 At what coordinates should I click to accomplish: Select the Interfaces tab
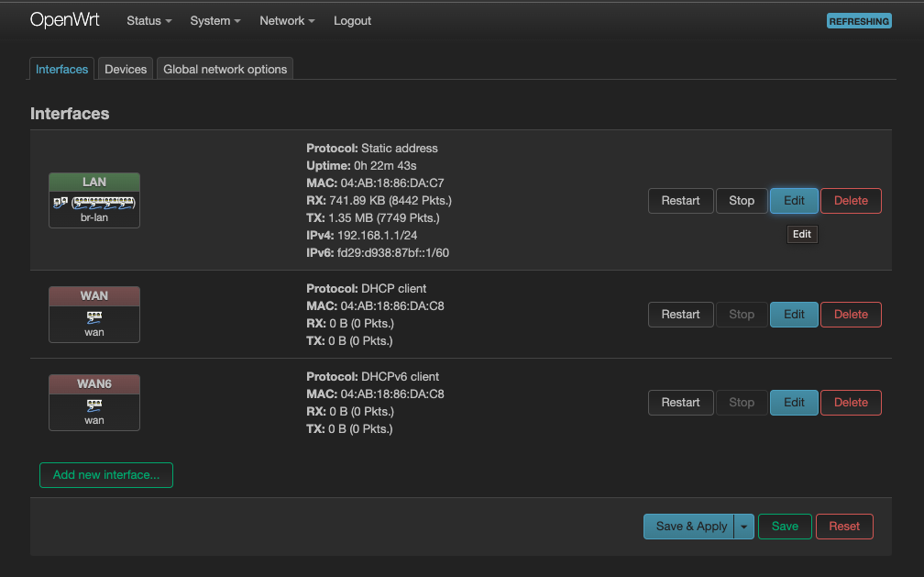[62, 69]
